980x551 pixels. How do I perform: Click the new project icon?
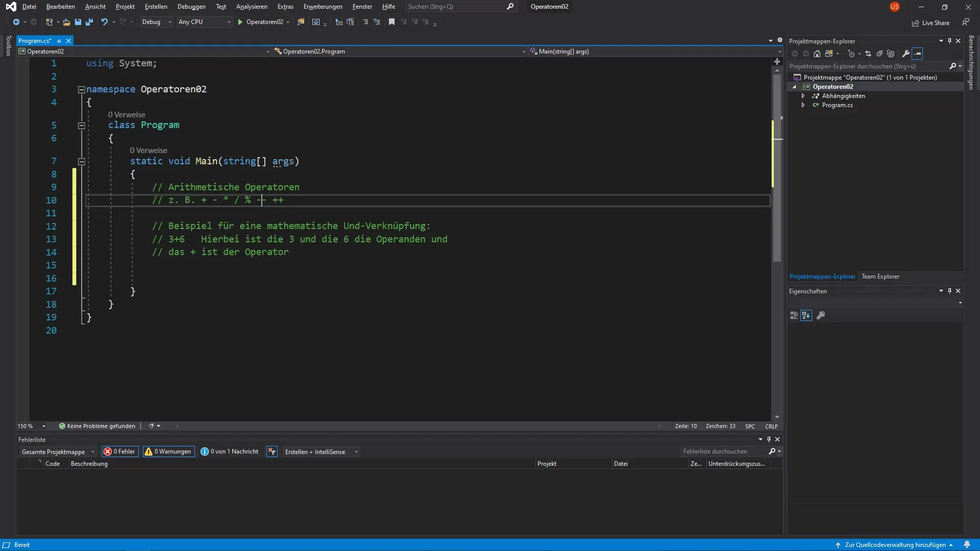click(x=49, y=22)
